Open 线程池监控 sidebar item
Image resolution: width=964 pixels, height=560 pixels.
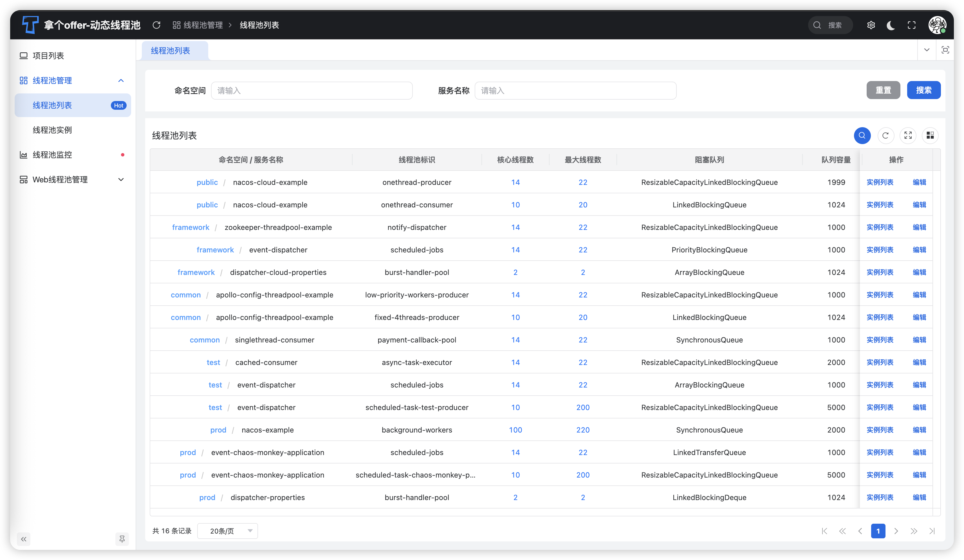point(73,154)
